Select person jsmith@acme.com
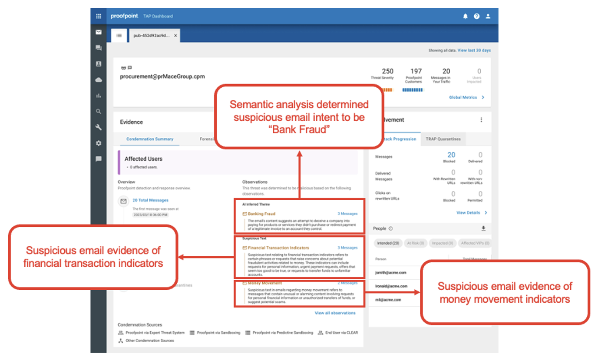Image resolution: width=595 pixels, height=364 pixels. click(x=390, y=272)
